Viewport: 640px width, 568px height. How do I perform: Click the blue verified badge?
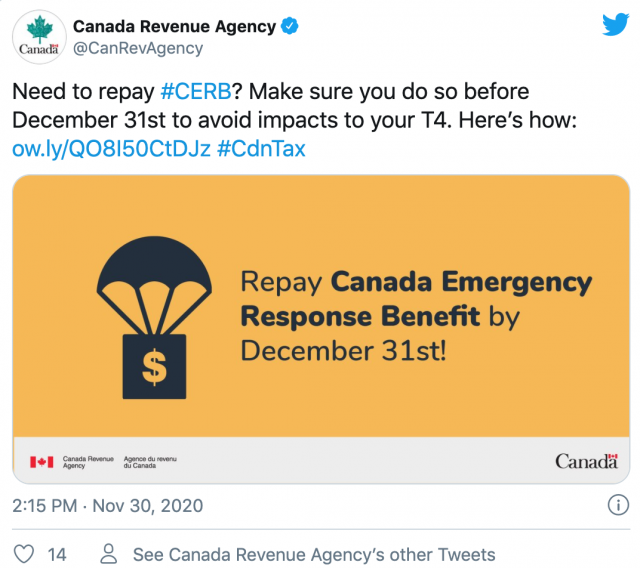[x=289, y=26]
